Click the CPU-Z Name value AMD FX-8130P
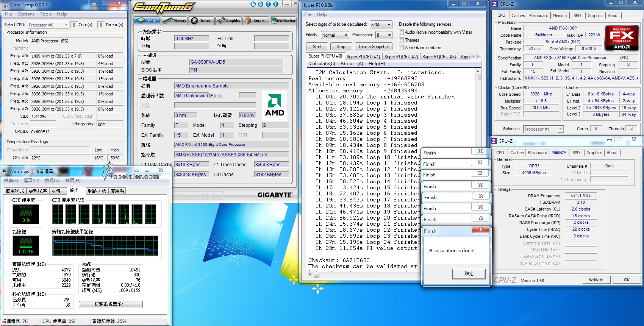This screenshot has height=326, width=644. point(563,28)
